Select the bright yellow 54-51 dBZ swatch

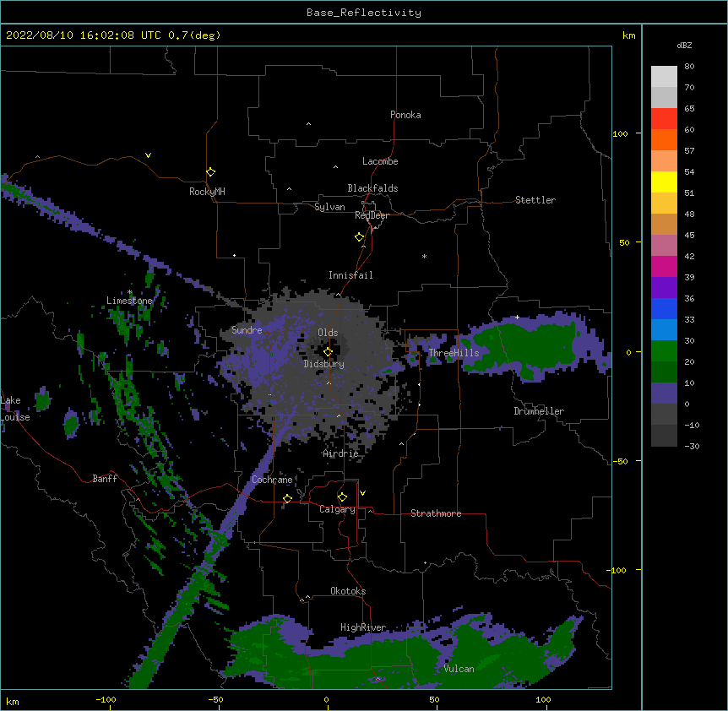[x=664, y=182]
